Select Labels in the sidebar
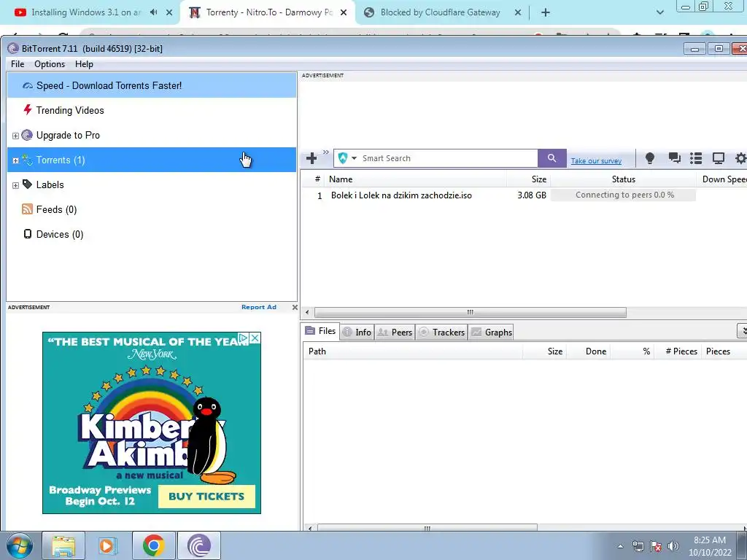747x560 pixels. pyautogui.click(x=50, y=184)
